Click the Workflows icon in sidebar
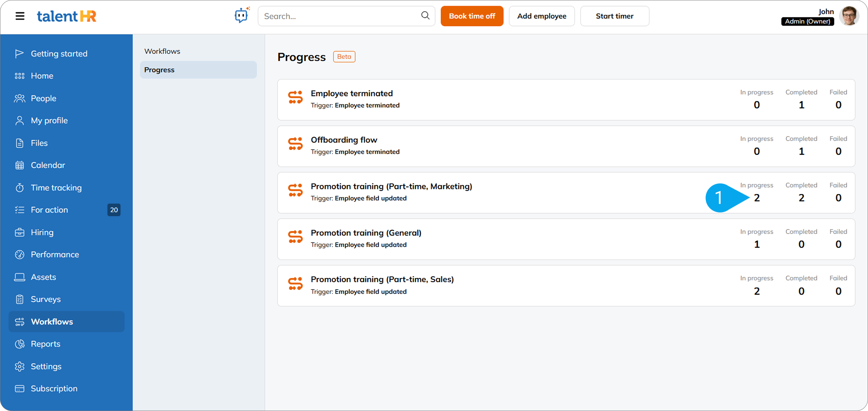The image size is (868, 411). tap(19, 322)
